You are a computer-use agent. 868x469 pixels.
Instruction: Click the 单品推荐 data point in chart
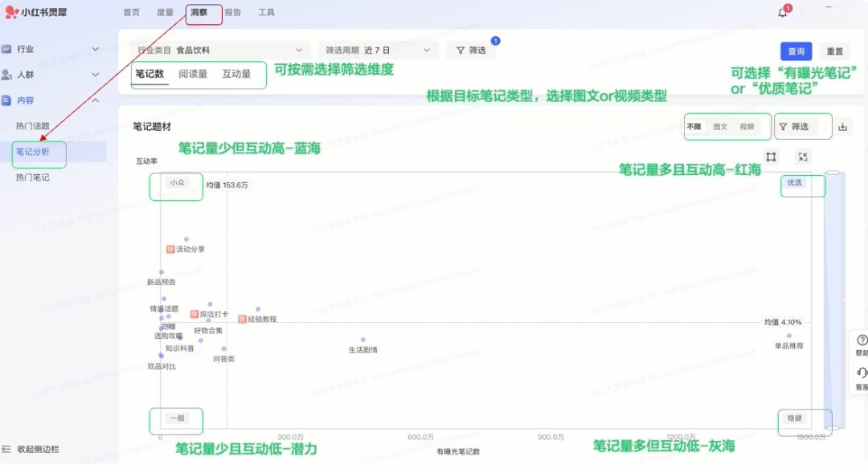click(788, 336)
